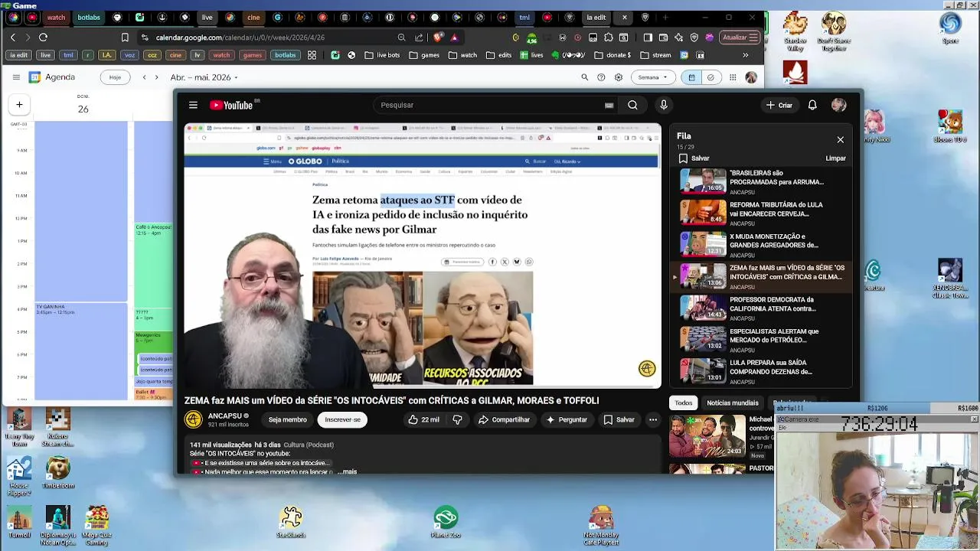Select the Todos filter chip
Screen dimensions: 980x551
[684, 403]
